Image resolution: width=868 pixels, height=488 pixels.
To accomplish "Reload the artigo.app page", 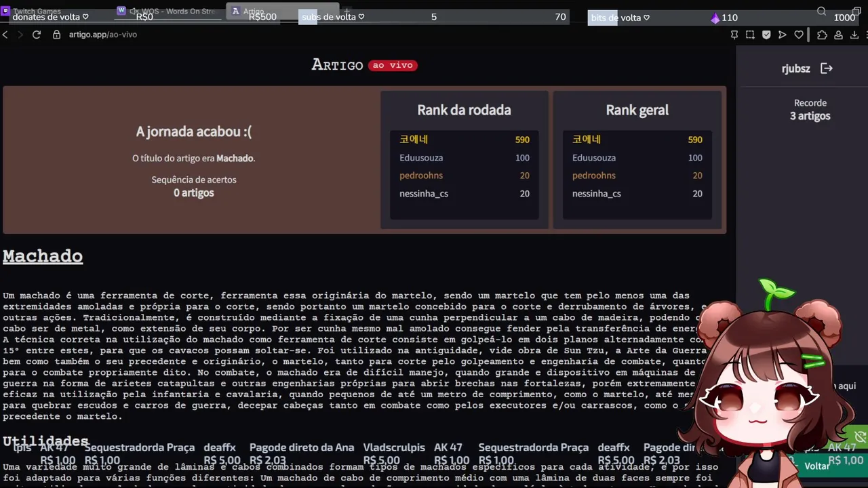I will pos(37,35).
